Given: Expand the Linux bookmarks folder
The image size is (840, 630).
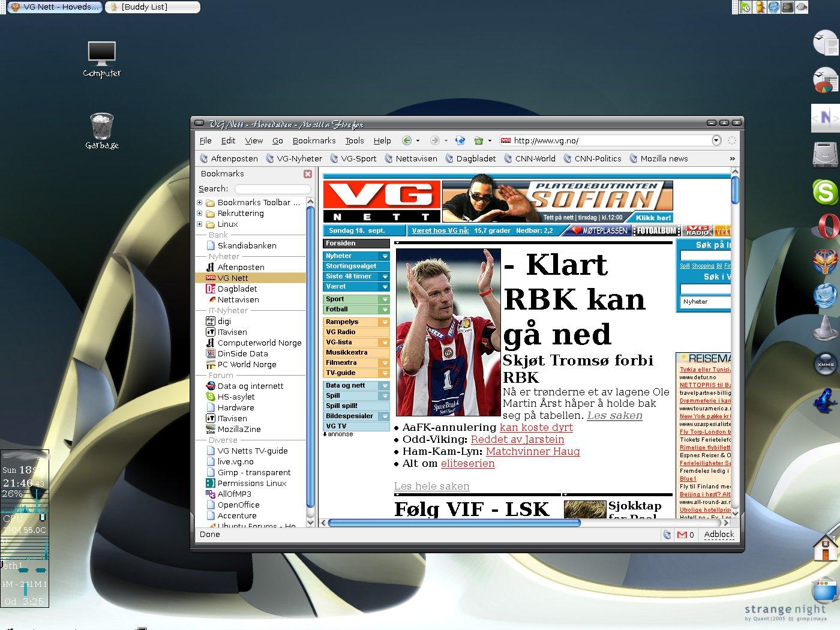Looking at the screenshot, I should point(200,224).
